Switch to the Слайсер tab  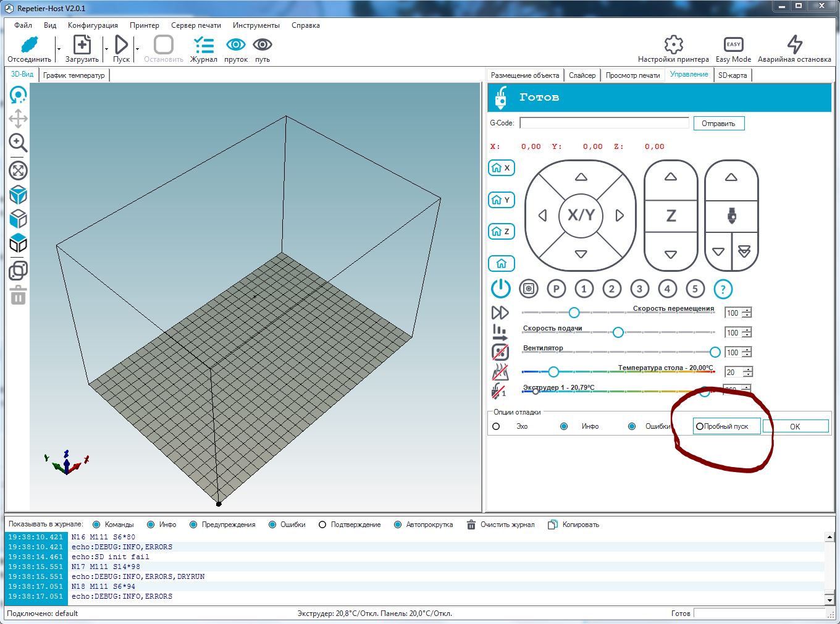[582, 75]
